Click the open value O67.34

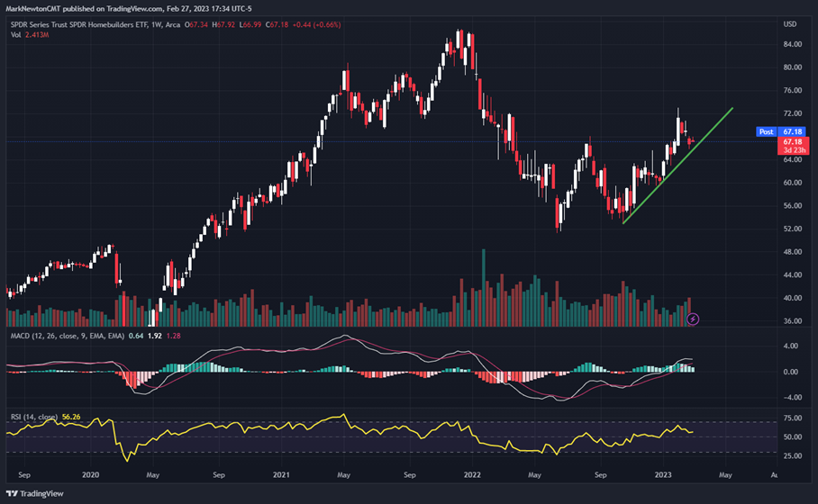pyautogui.click(x=196, y=24)
